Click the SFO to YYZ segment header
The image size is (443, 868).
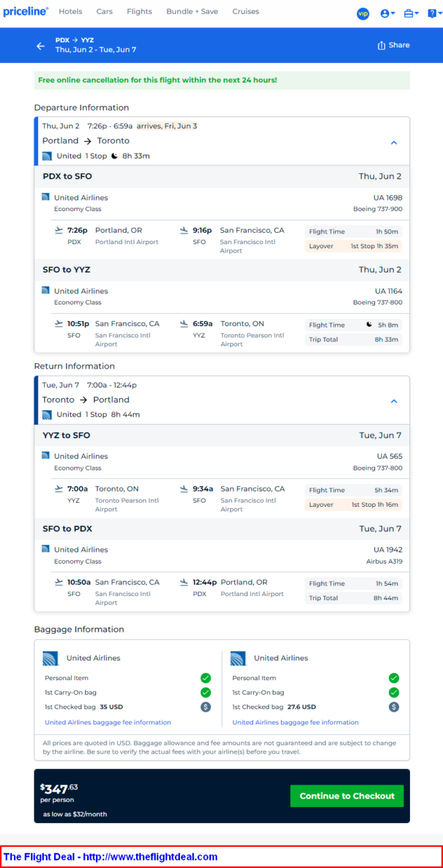222,270
